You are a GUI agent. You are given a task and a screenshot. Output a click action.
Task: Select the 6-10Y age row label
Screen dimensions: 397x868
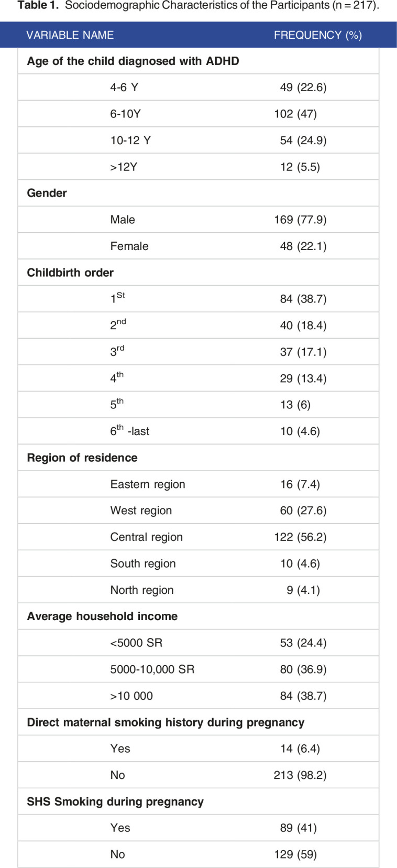pyautogui.click(x=125, y=114)
